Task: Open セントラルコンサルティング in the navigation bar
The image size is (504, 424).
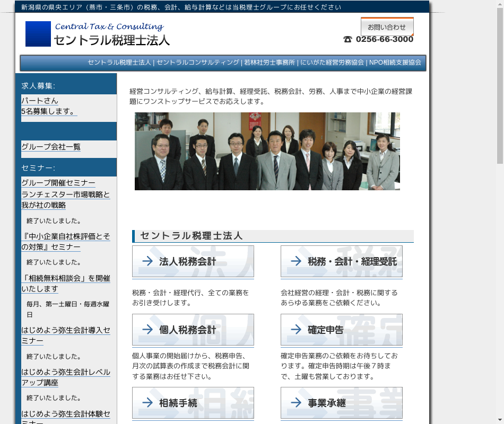Action: 198,63
